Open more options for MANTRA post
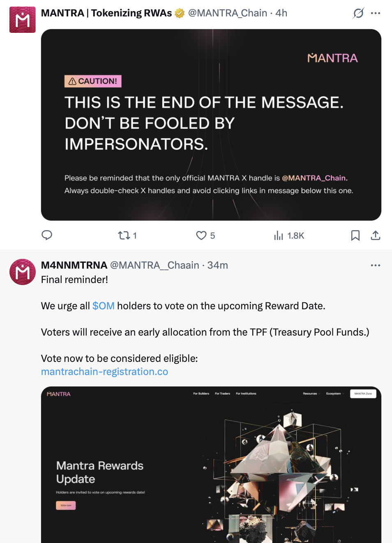Viewport: 392px width, 543px height. 376,14
